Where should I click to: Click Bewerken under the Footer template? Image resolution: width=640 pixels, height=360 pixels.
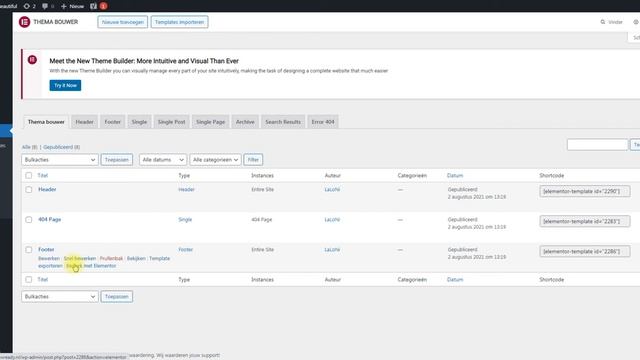point(49,258)
